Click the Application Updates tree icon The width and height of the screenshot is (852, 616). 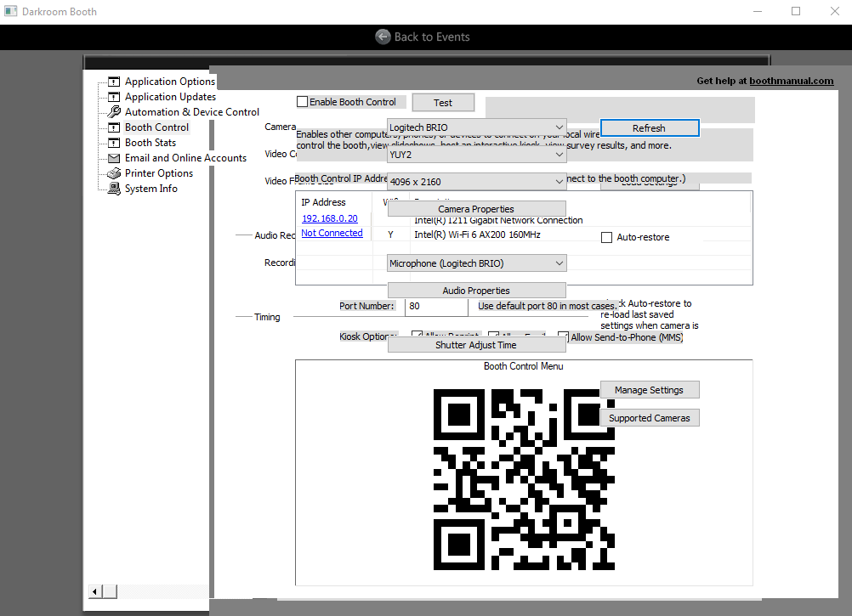click(114, 97)
